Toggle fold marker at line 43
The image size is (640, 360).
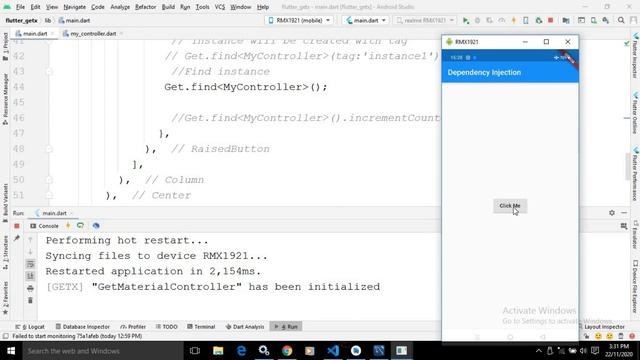[x=49, y=71]
